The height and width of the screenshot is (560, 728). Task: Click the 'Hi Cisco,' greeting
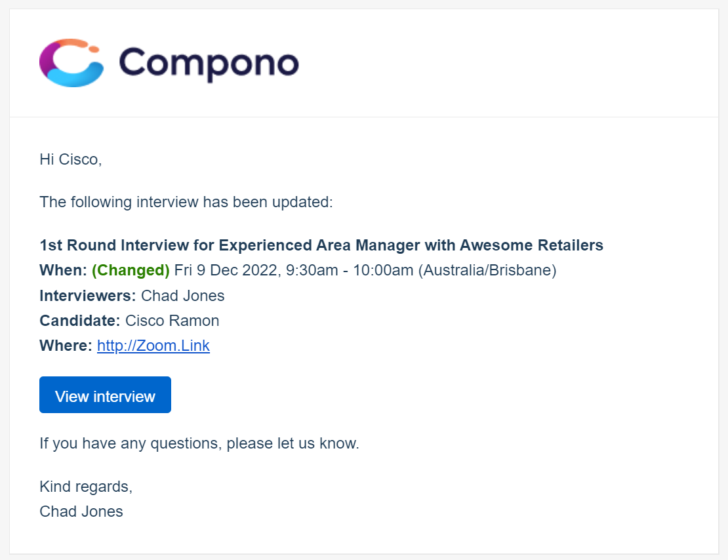71,159
